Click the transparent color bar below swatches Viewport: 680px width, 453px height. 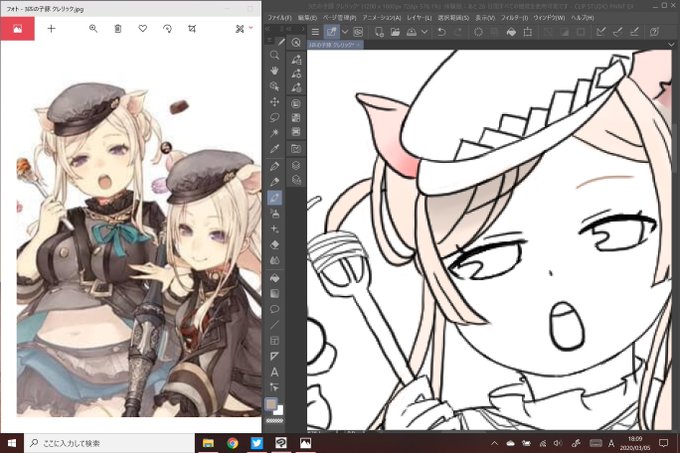(x=274, y=420)
